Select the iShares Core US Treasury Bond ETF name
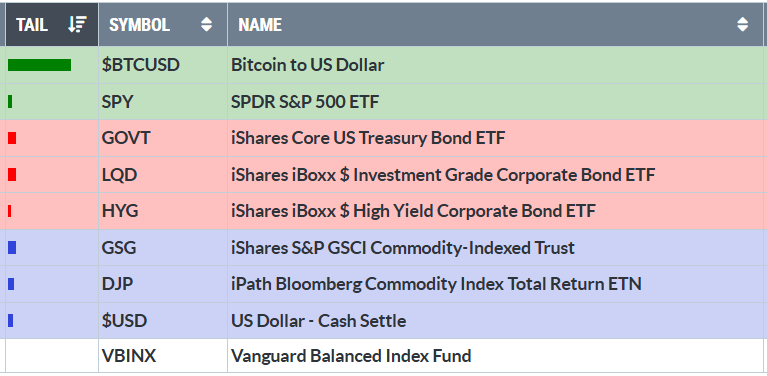Viewport: 767px width, 376px height. point(368,138)
